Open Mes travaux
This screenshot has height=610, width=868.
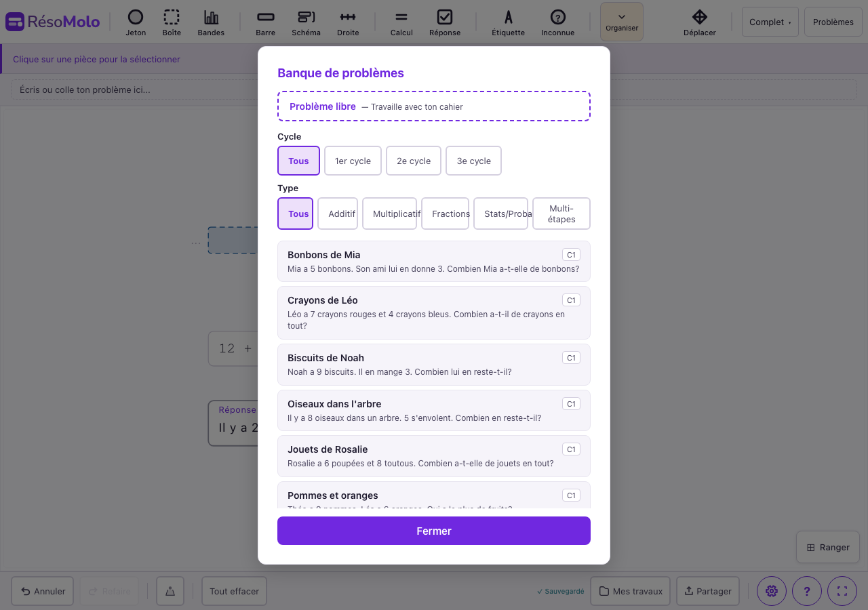[630, 591]
